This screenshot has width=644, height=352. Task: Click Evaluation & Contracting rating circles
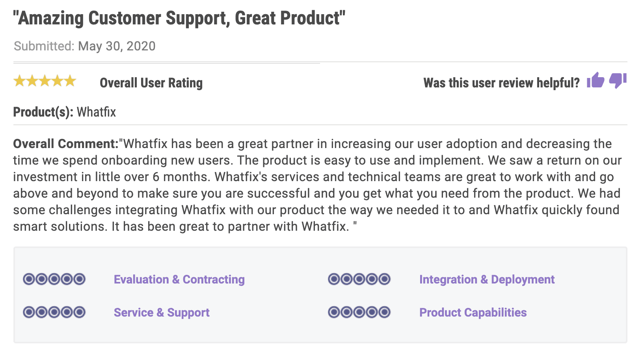point(54,279)
